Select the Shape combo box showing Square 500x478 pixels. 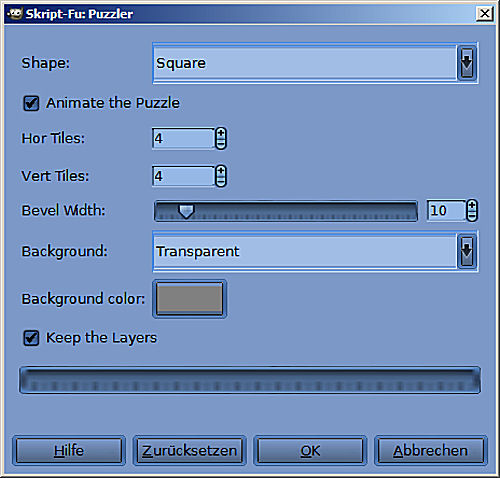click(315, 63)
